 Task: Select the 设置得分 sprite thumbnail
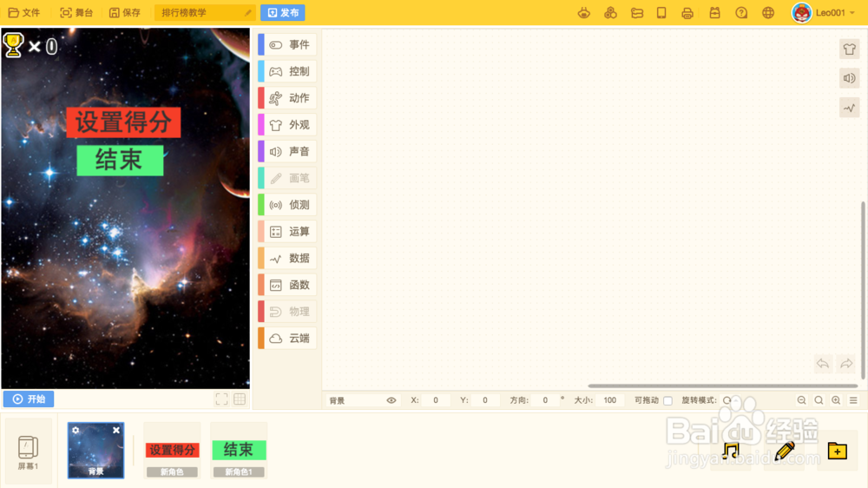pos(172,451)
